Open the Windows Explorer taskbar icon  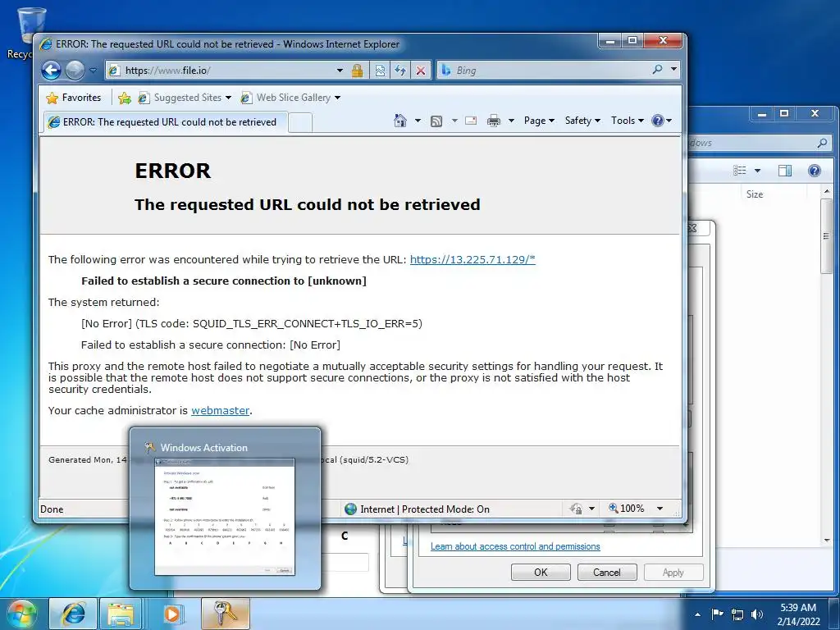[121, 614]
